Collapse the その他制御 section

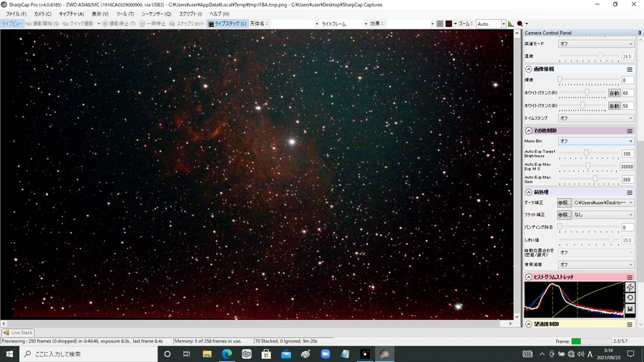tap(529, 131)
